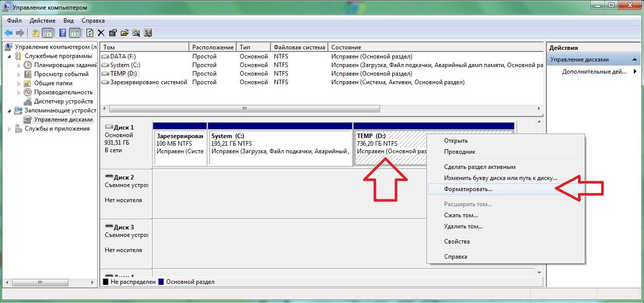Click the Open folder toolbar icon
This screenshot has width=644, height=303.
tap(124, 33)
